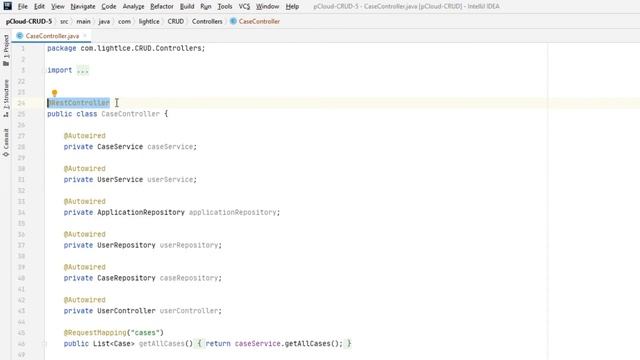The image size is (640, 360).
Task: Open the Run menu
Action: click(x=206, y=7)
